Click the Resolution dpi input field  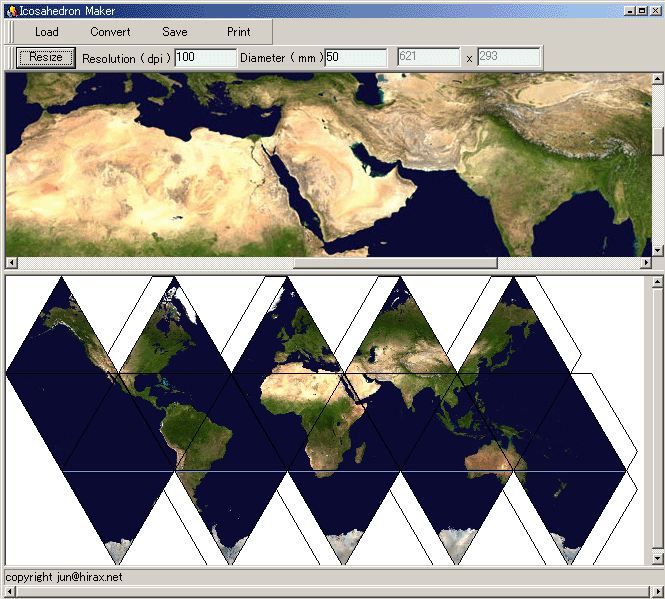[x=205, y=58]
